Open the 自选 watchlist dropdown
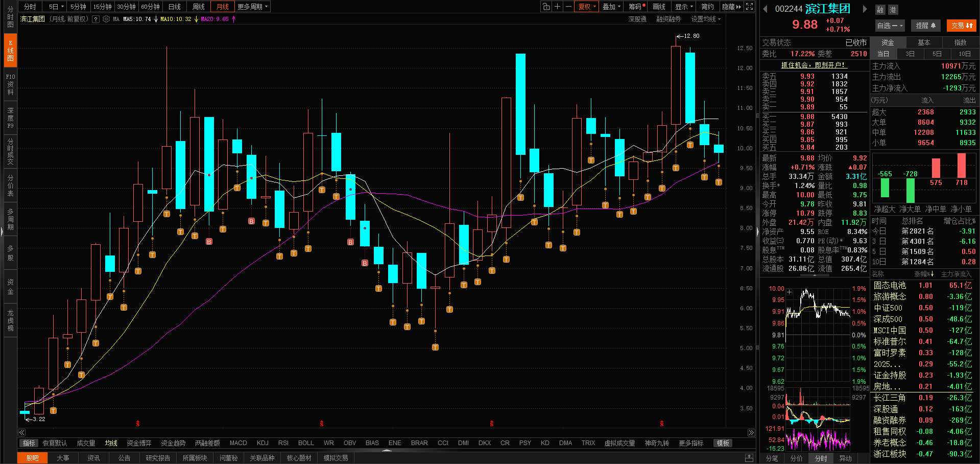 [890, 26]
